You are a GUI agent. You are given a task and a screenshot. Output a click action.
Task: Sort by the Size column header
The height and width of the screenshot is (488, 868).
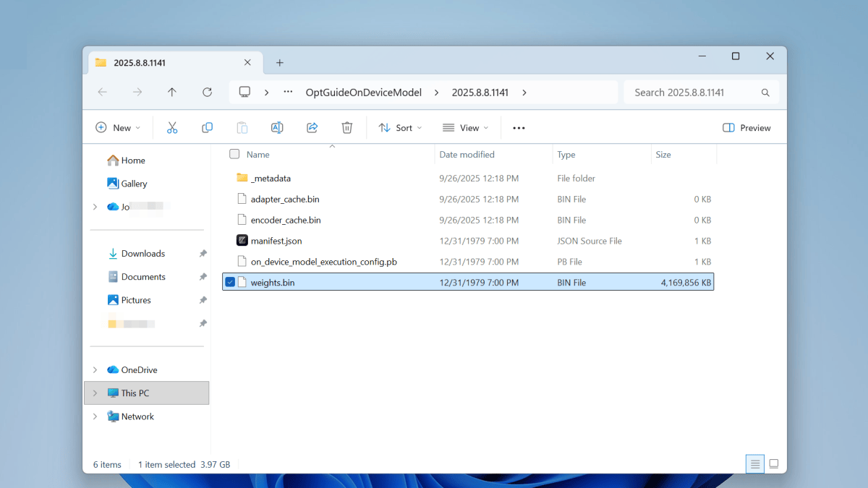point(663,155)
